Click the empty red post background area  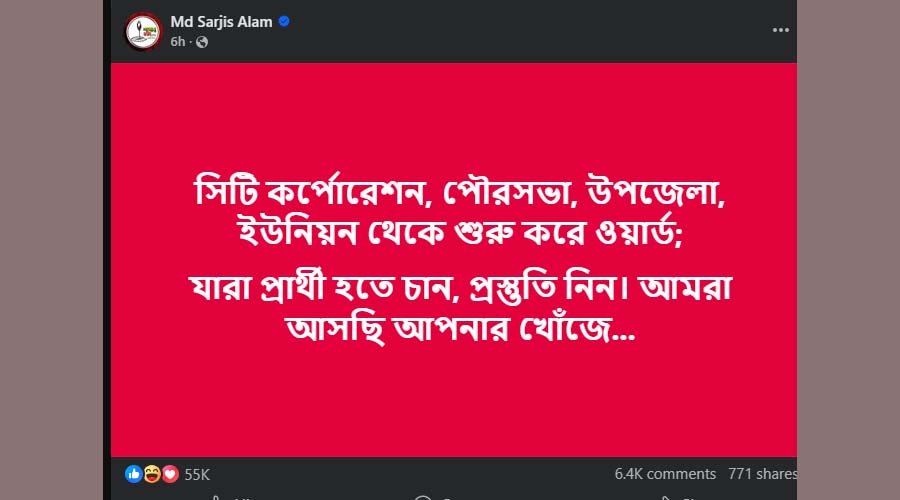point(450,410)
